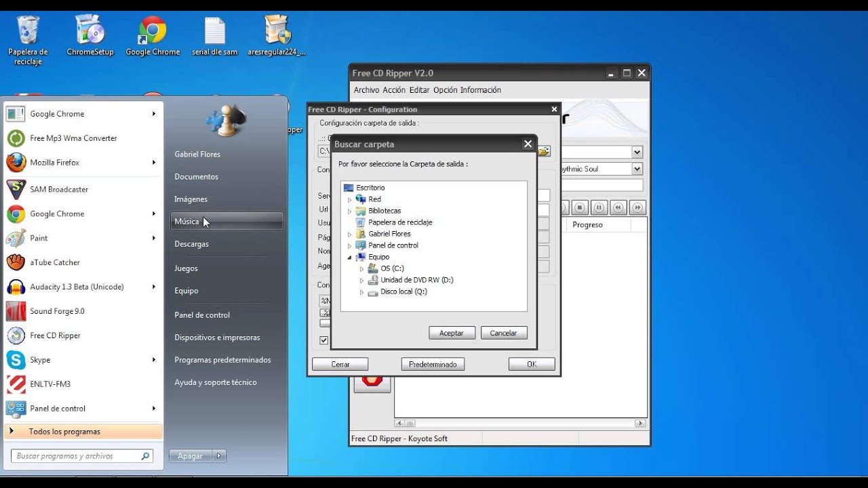Open the Archivo menu in Free CD Ripper

[366, 90]
